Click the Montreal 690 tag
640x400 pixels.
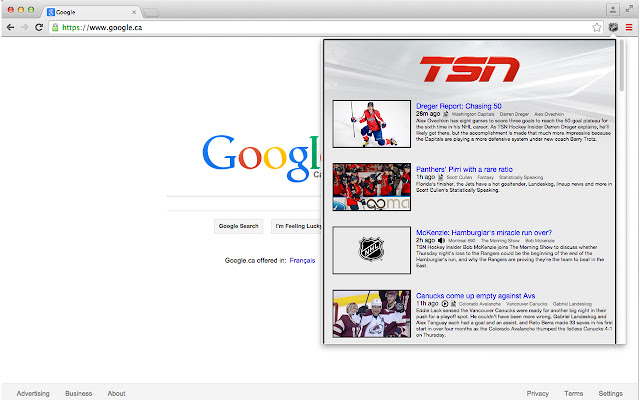[462, 241]
